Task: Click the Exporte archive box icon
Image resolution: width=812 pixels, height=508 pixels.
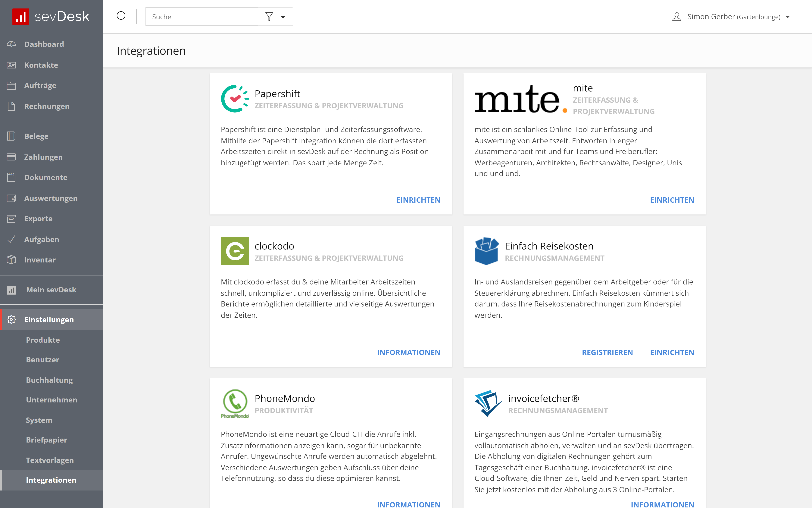Action: pos(11,219)
